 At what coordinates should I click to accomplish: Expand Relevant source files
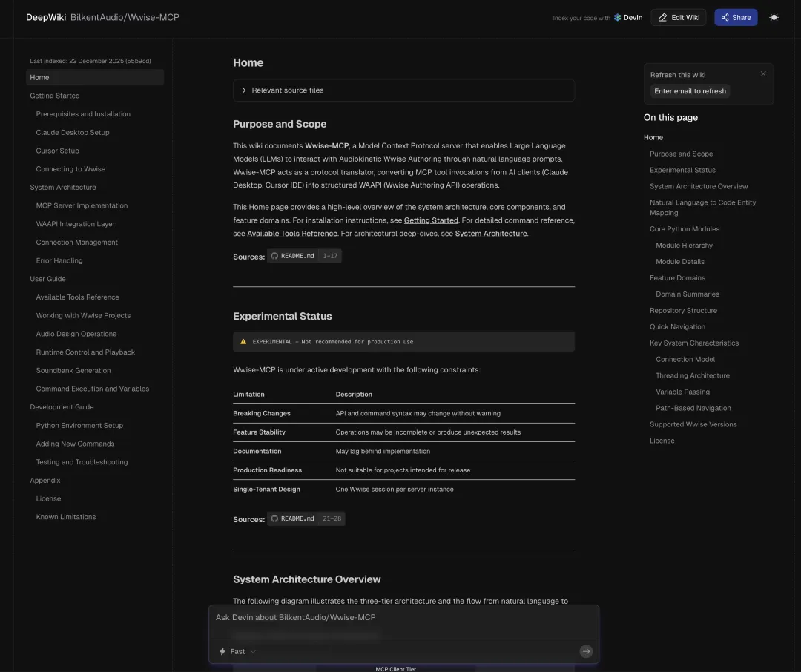tap(403, 90)
